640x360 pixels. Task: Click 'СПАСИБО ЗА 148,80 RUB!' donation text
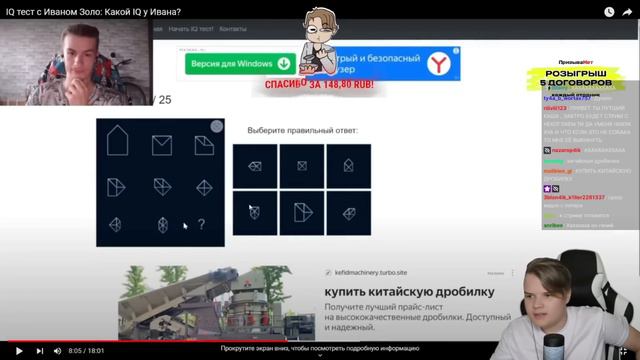(319, 85)
